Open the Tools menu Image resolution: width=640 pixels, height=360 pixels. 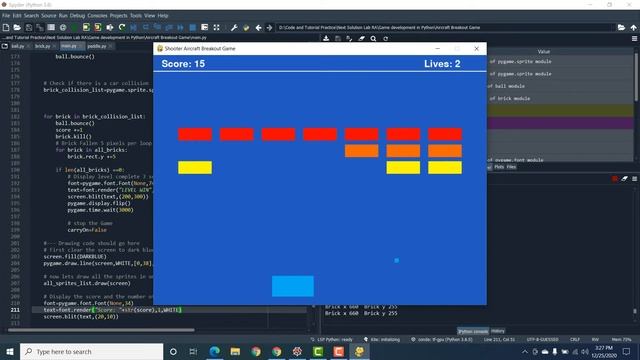tap(136, 16)
